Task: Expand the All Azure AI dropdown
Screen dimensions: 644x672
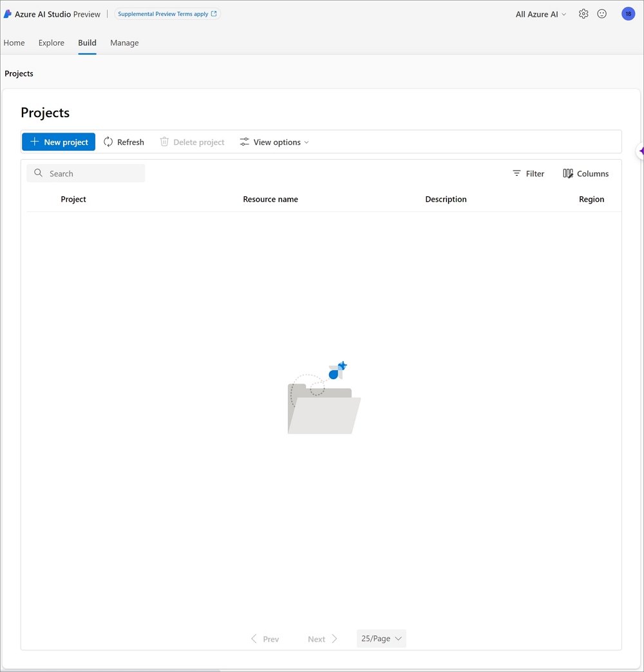Action: pos(541,14)
